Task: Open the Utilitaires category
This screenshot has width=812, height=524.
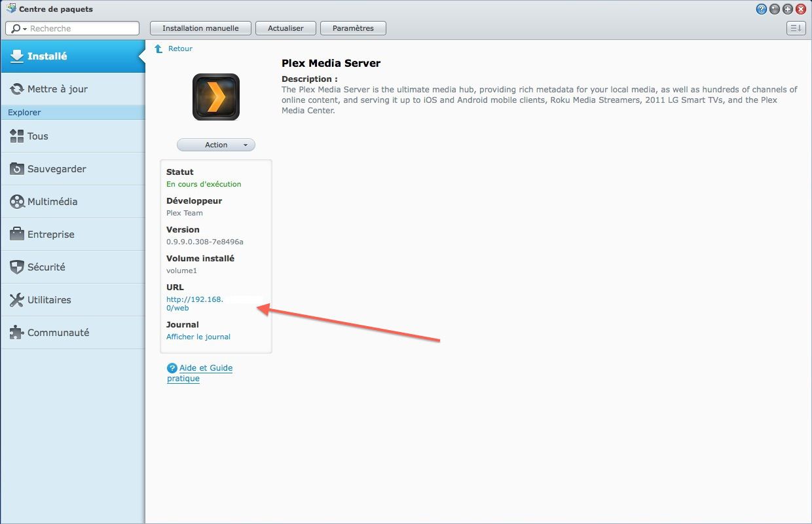Action: 73,300
